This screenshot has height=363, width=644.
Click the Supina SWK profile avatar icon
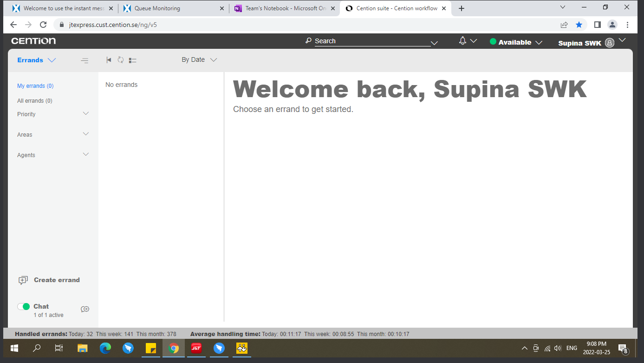pos(610,43)
